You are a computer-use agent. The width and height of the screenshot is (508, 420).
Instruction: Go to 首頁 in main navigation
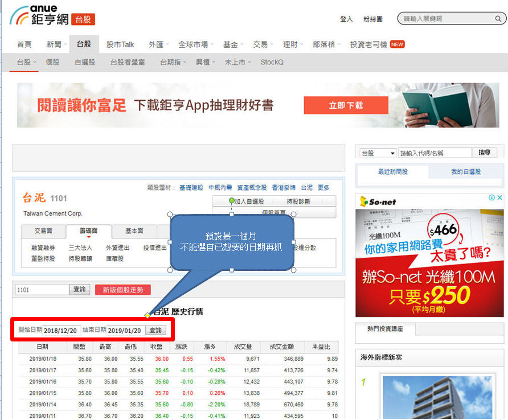[24, 44]
